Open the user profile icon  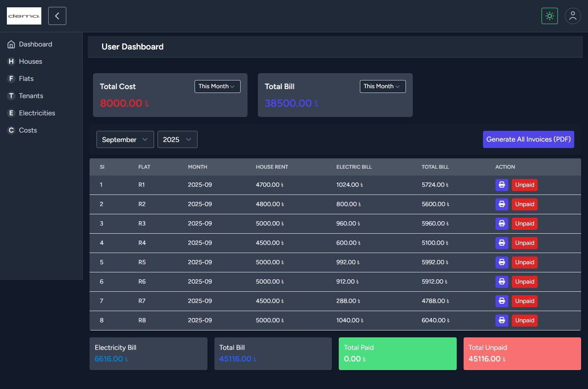pos(573,16)
